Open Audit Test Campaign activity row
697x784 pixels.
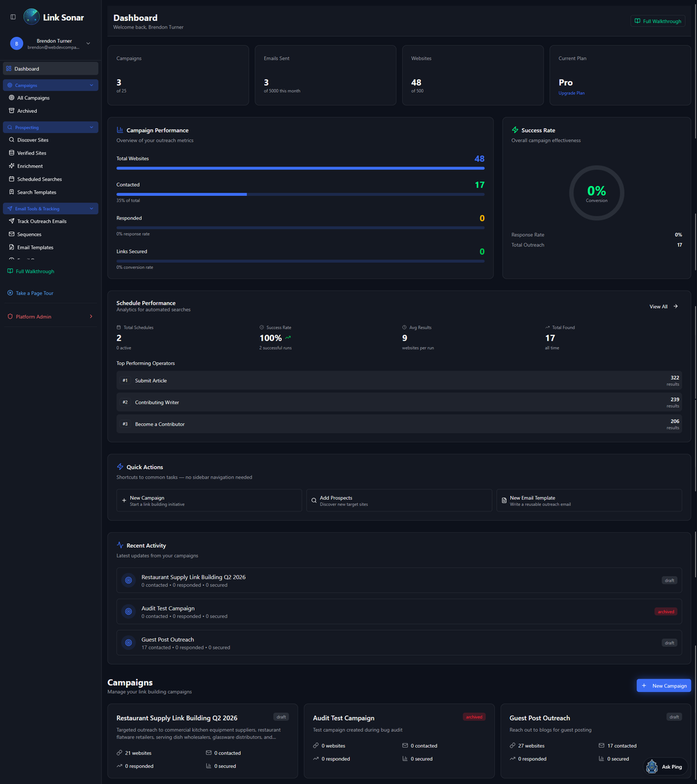(x=399, y=611)
